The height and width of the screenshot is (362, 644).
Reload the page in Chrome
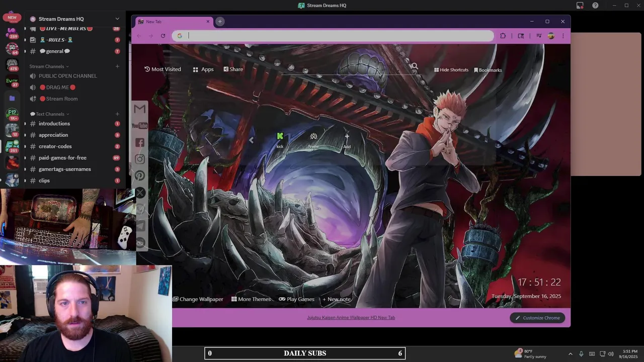pos(163,36)
